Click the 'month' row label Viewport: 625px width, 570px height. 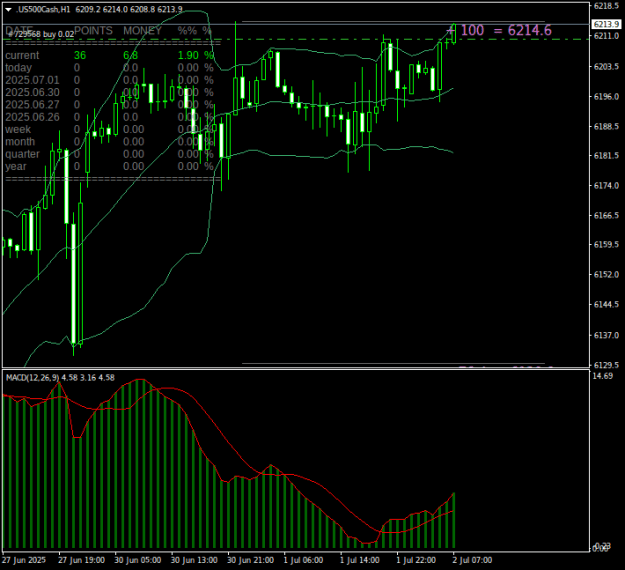pyautogui.click(x=20, y=142)
